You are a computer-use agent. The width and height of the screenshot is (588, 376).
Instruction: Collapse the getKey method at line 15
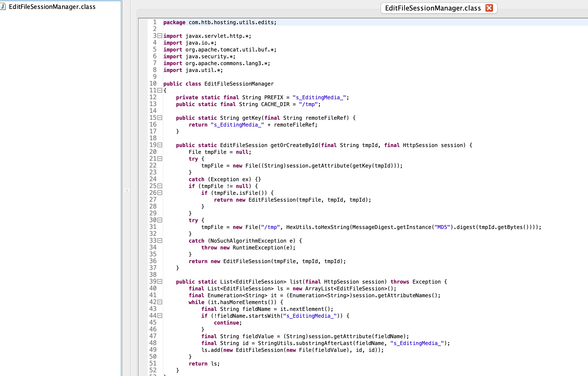(160, 118)
